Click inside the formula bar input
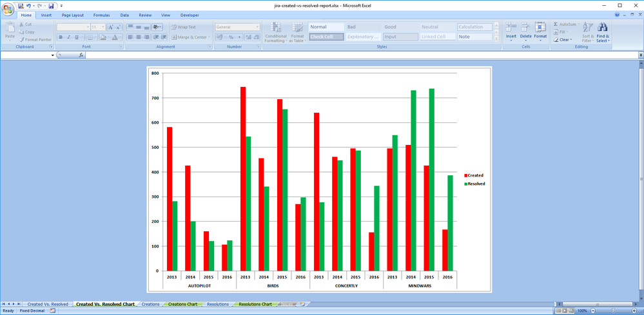The image size is (644, 315). 362,55
